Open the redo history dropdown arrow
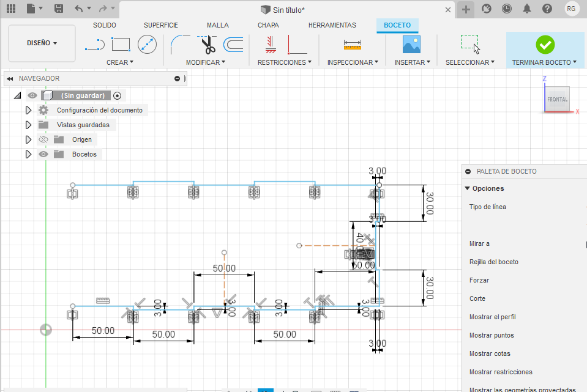587x392 pixels. click(x=113, y=8)
